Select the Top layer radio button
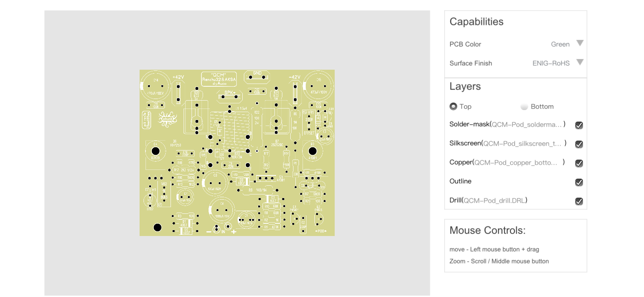Viewport: 644px width, 297px height. [x=453, y=107]
